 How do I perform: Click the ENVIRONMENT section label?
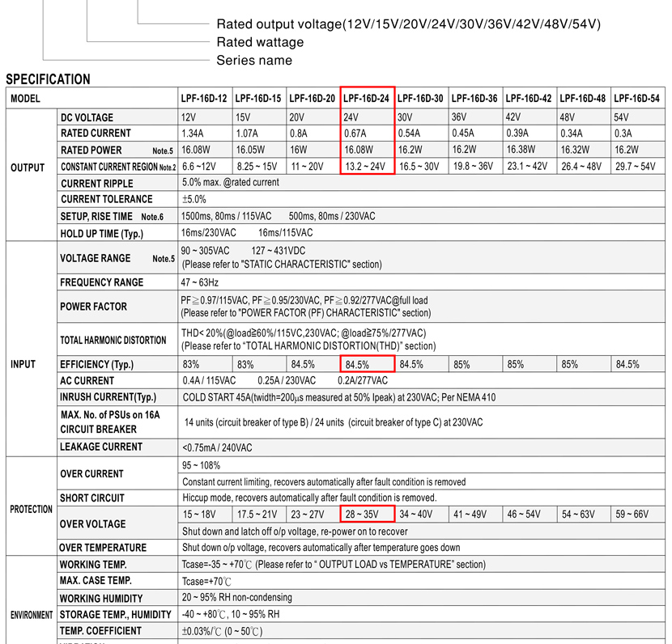pyautogui.click(x=32, y=615)
